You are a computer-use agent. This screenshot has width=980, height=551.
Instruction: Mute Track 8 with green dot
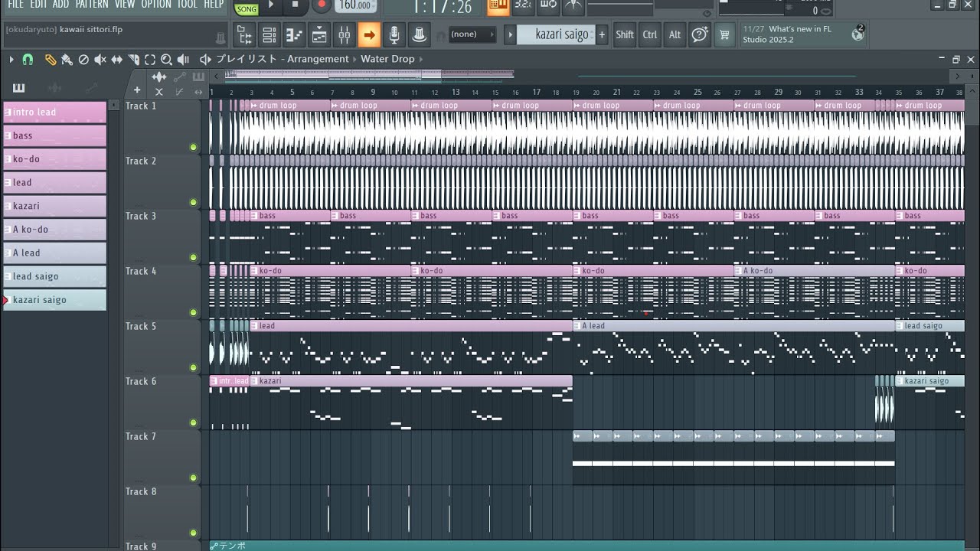pos(193,533)
